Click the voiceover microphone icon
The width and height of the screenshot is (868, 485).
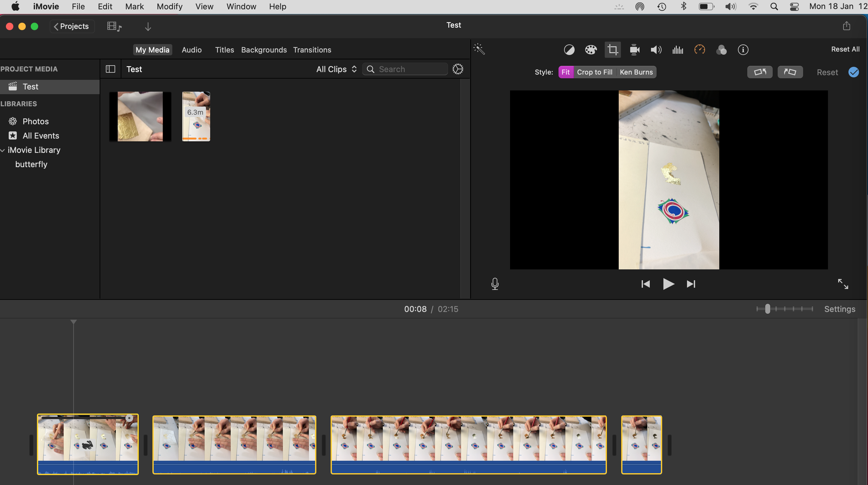[x=495, y=284]
